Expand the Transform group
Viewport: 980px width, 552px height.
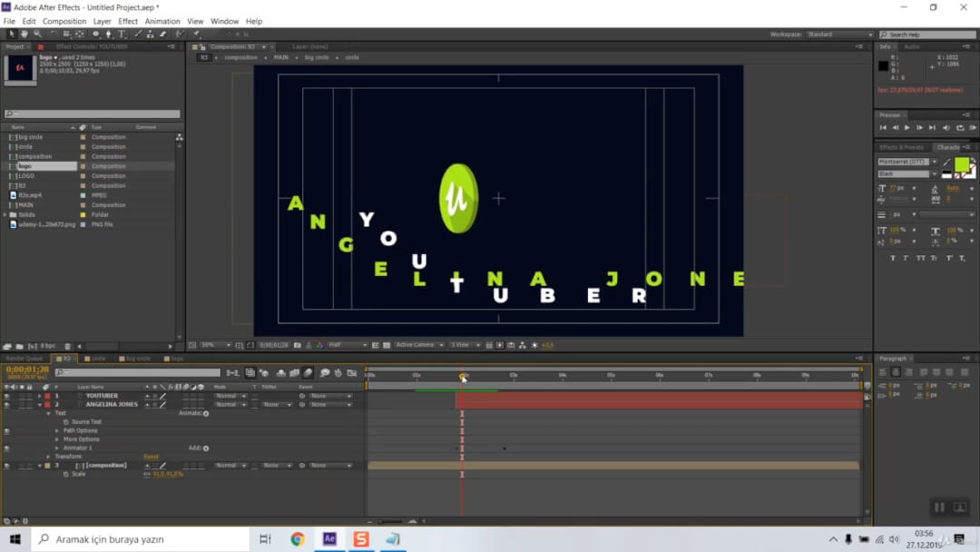click(x=48, y=457)
